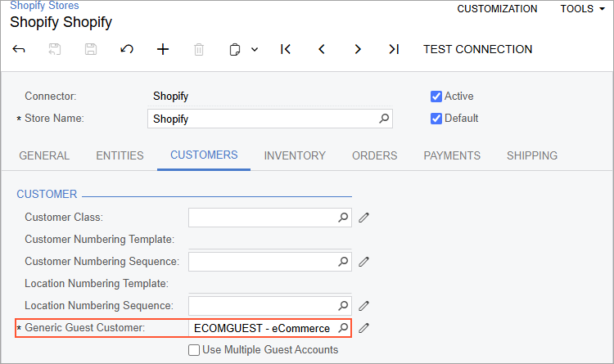Add a new record with plus icon
Screen dimensions: 614x364
pyautogui.click(x=163, y=49)
